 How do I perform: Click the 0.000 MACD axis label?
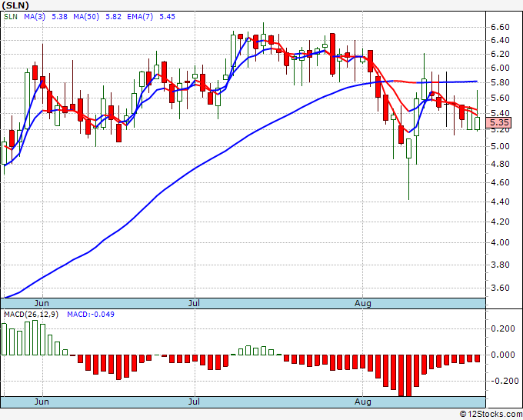[503, 355]
